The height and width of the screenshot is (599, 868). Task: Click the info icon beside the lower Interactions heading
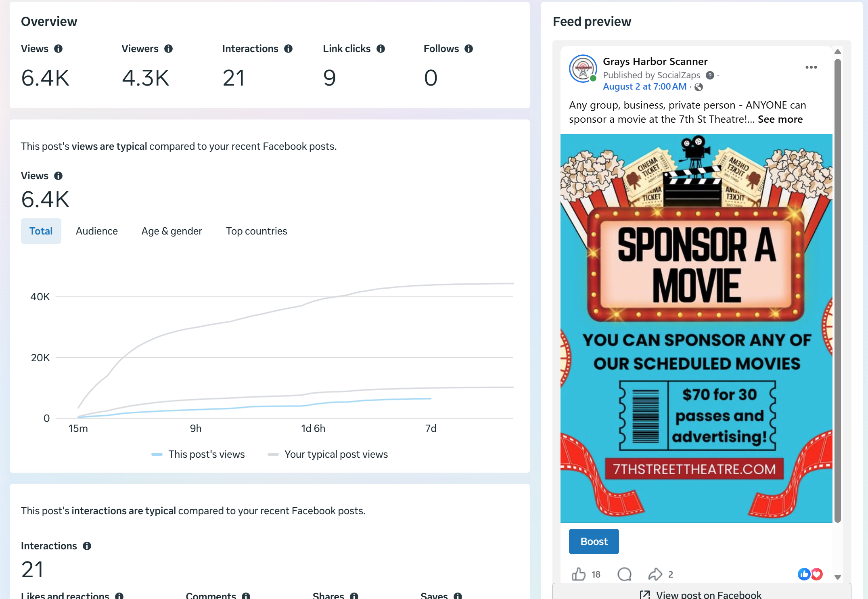tap(87, 546)
